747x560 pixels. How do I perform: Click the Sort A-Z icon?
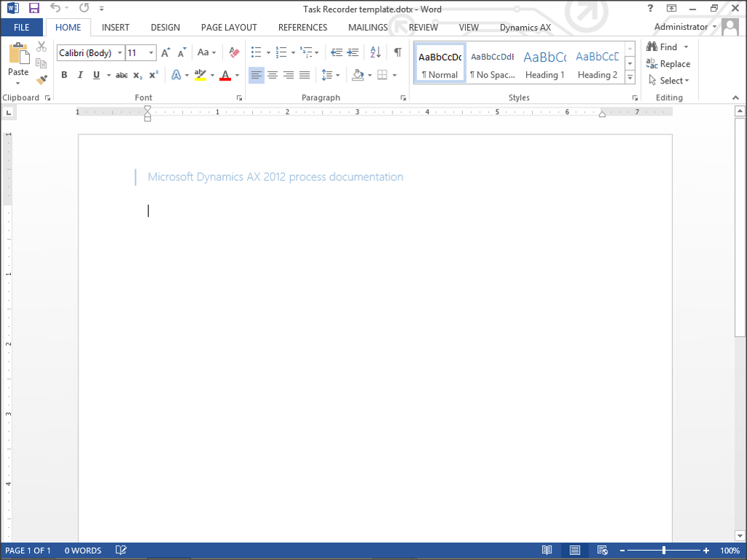click(x=375, y=52)
